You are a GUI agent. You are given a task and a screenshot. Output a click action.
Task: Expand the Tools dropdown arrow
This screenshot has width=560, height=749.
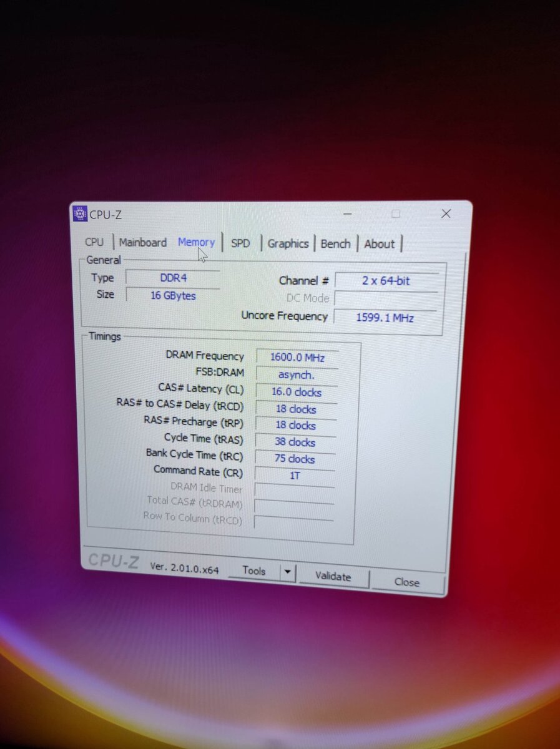(x=287, y=572)
